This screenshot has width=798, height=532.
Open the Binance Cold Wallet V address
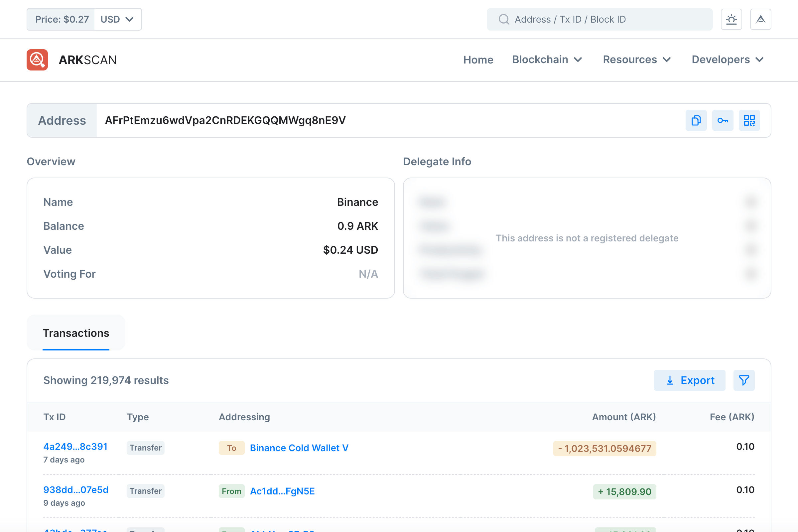299,448
